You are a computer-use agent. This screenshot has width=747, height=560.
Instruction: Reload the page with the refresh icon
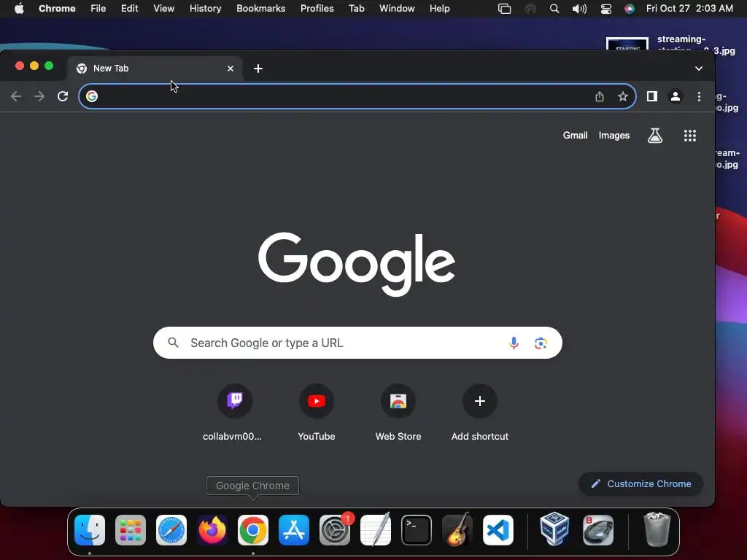63,96
